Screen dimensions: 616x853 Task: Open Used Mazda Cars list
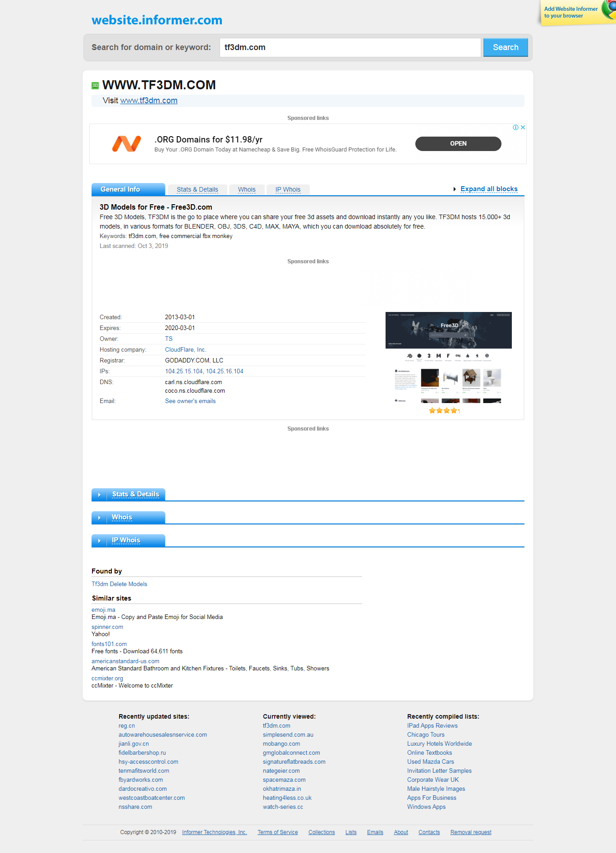430,762
